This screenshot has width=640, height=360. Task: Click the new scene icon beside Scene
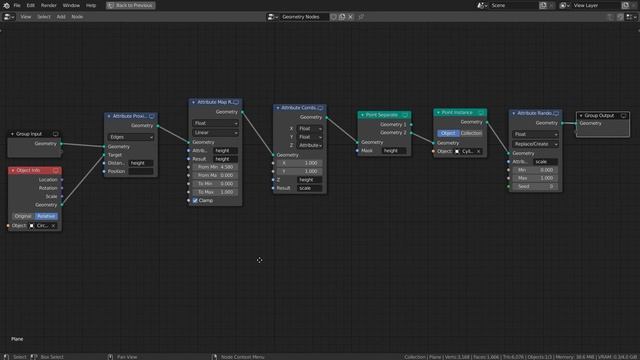coord(543,5)
